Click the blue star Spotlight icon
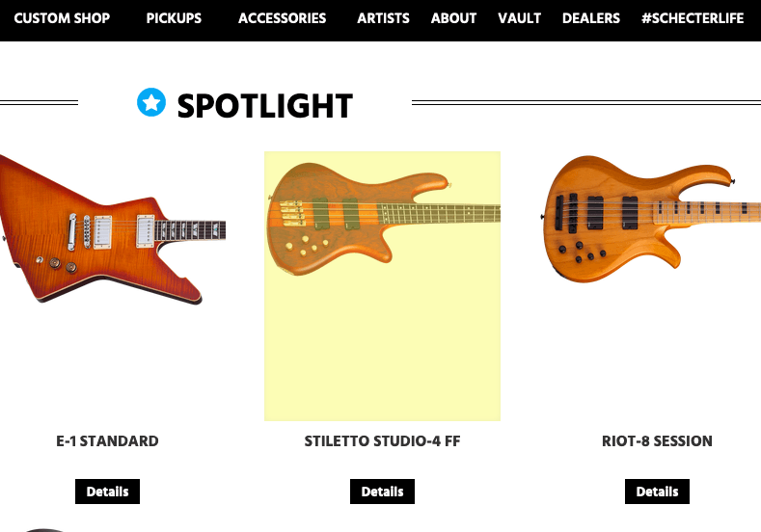The width and height of the screenshot is (761, 532). (x=151, y=102)
